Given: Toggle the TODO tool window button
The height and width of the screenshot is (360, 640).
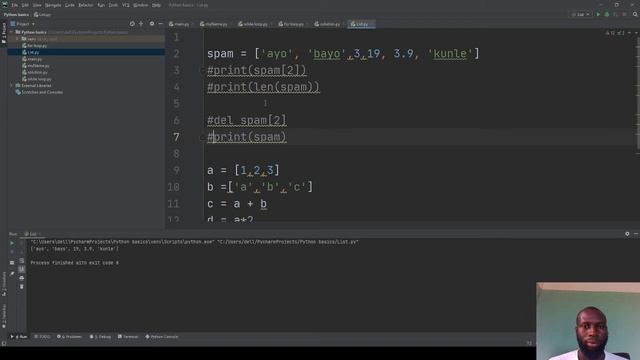Looking at the screenshot, I should 42,337.
